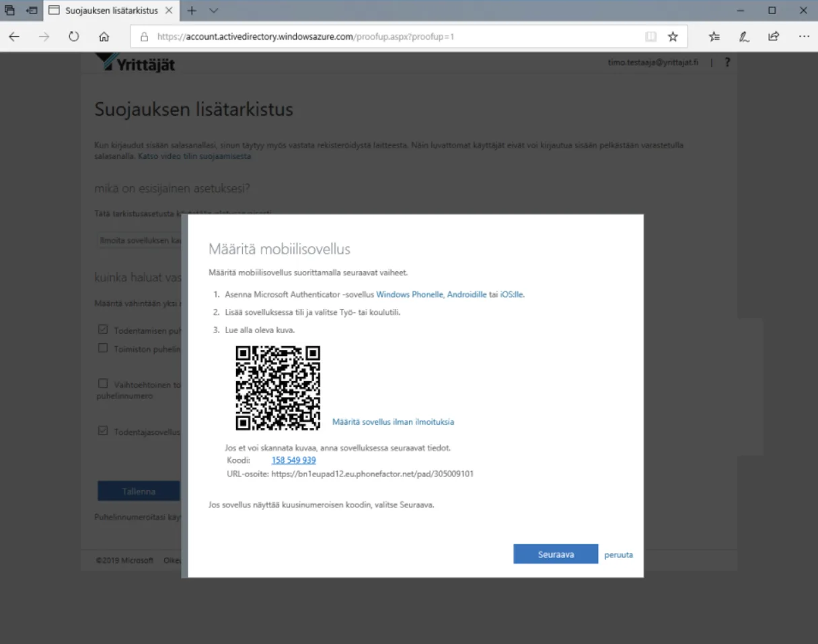Click Määritä sovellus ilman ilmoituksia link
This screenshot has width=818, height=644.
393,422
